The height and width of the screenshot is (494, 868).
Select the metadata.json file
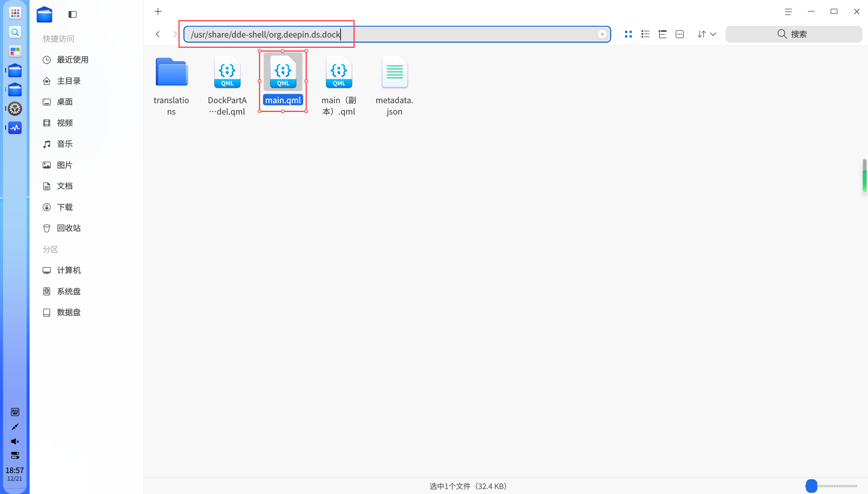click(395, 86)
